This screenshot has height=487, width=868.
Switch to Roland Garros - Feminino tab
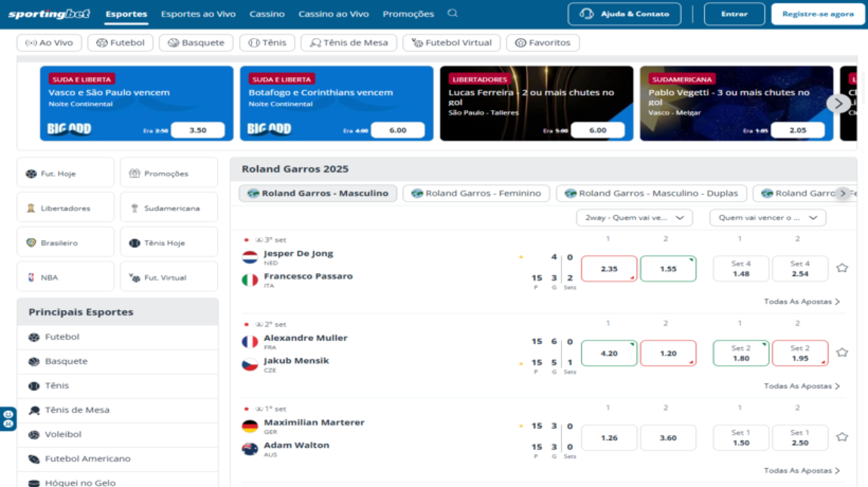click(476, 193)
